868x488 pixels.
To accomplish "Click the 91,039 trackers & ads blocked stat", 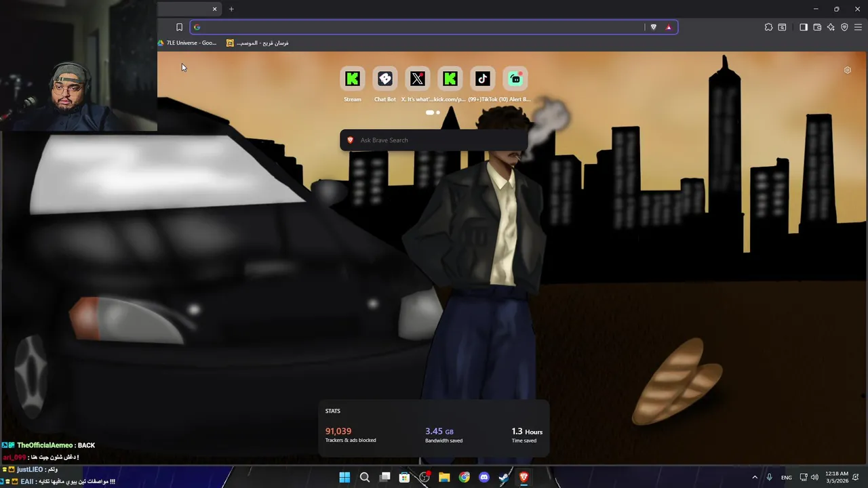I will pyautogui.click(x=351, y=435).
